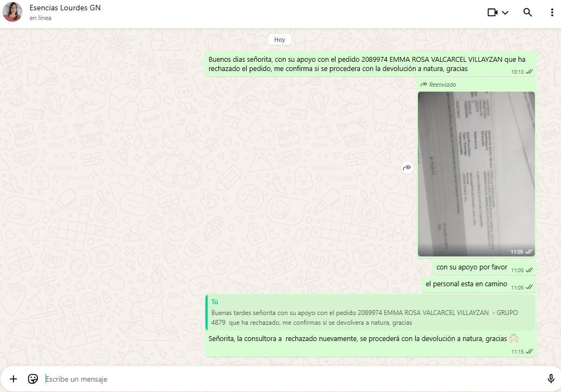Expand the video call options chevron
561x392 pixels.
[506, 12]
